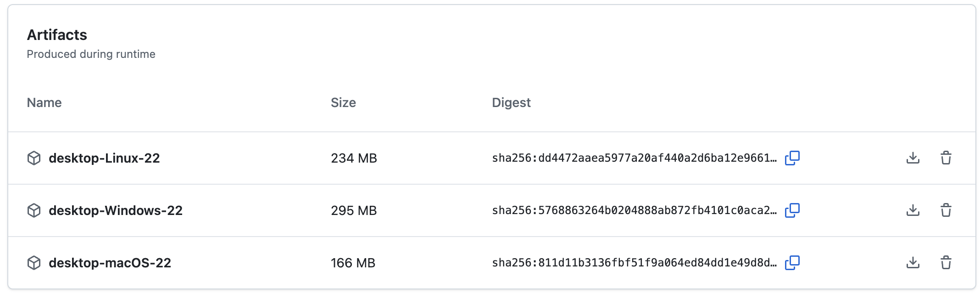Viewport: 980px width, 294px height.
Task: Open the desktop-Windows-22 artifact link
Action: pyautogui.click(x=116, y=210)
